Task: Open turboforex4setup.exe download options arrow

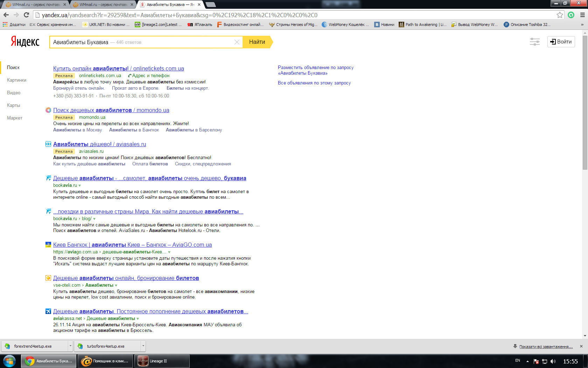Action: (x=143, y=346)
